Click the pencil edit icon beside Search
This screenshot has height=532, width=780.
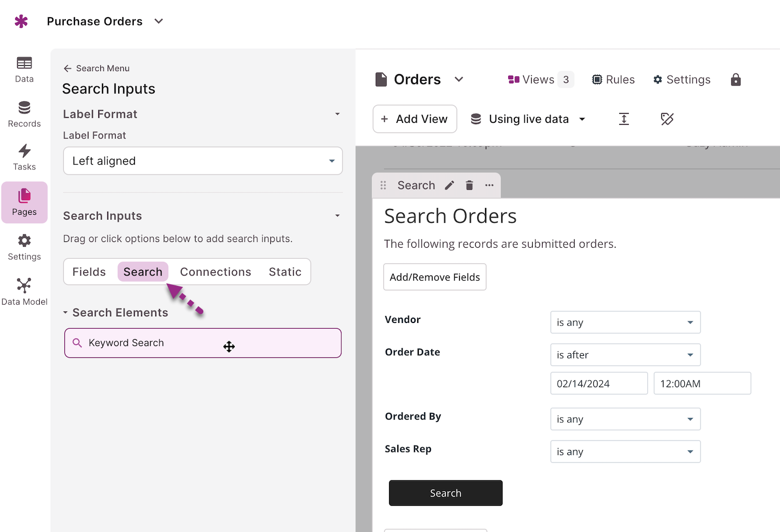coord(449,186)
